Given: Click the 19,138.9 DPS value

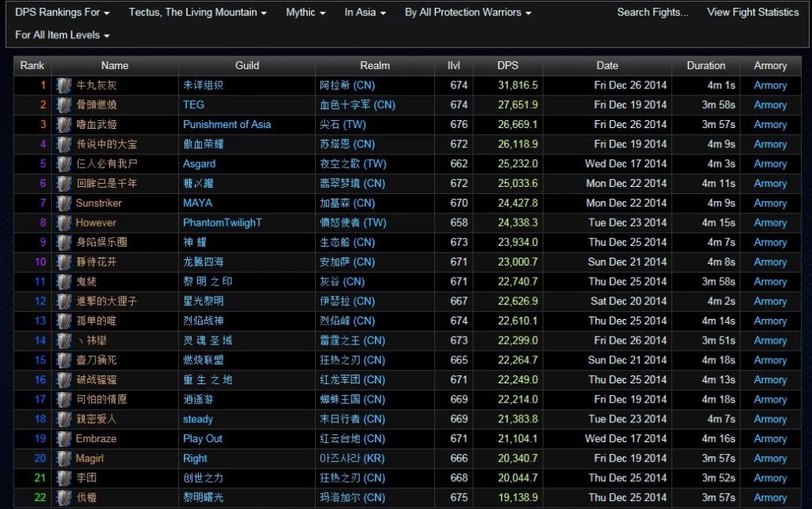Looking at the screenshot, I should click(518, 498).
